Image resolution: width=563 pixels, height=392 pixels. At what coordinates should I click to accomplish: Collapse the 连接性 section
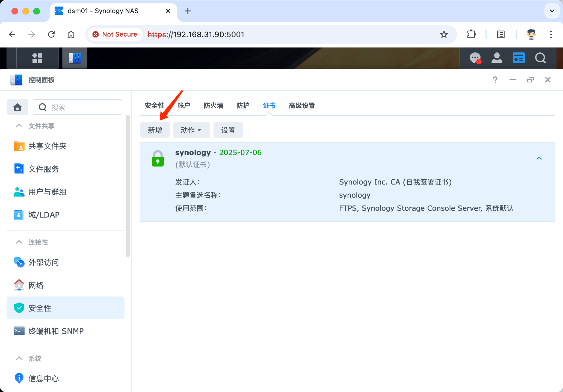point(19,242)
